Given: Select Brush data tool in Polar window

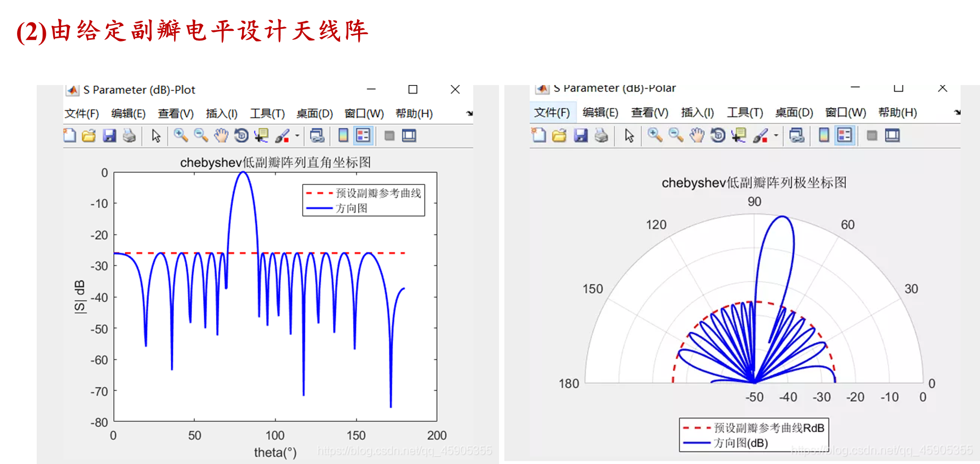Looking at the screenshot, I should pyautogui.click(x=760, y=135).
